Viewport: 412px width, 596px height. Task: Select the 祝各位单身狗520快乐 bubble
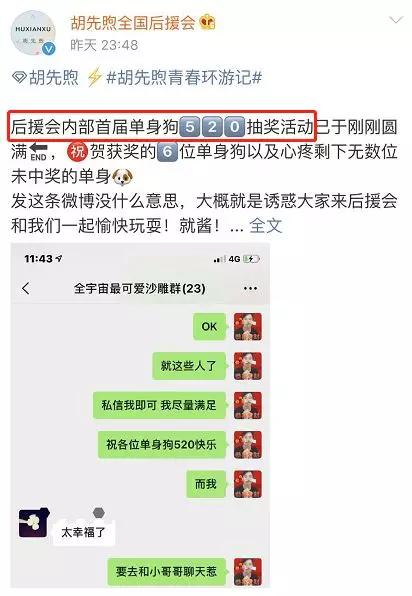point(162,444)
